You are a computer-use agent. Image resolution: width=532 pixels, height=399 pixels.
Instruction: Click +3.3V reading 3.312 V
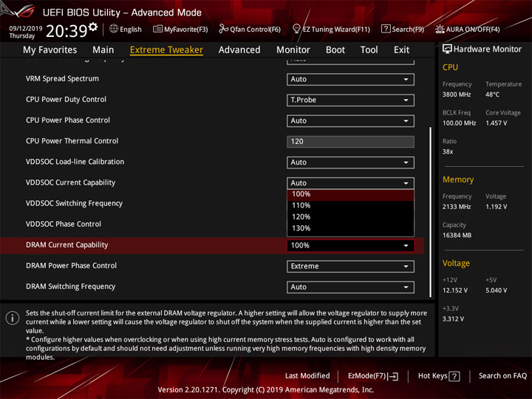tap(453, 319)
